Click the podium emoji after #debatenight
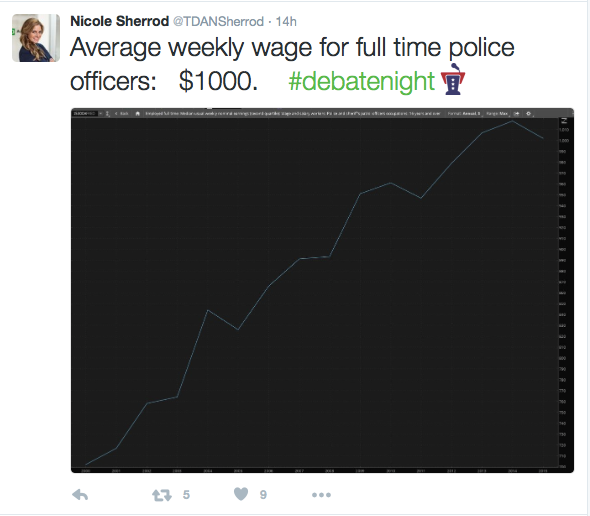590x516 pixels. pyautogui.click(x=453, y=79)
